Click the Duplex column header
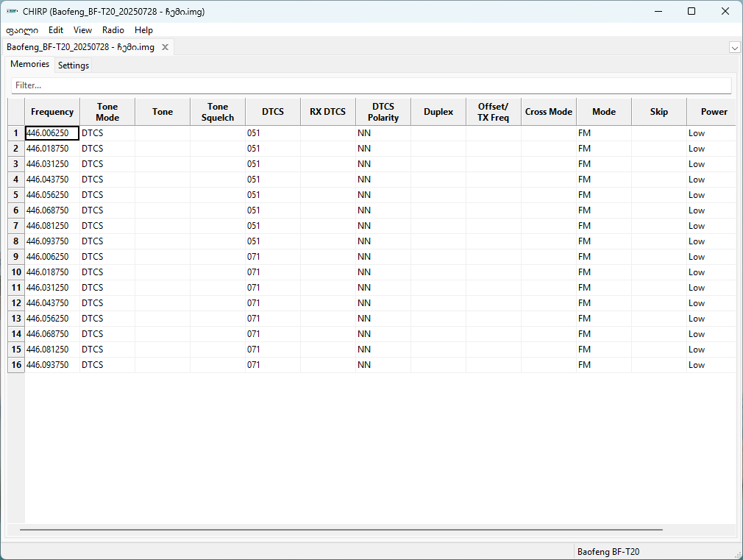The height and width of the screenshot is (560, 743). (438, 112)
